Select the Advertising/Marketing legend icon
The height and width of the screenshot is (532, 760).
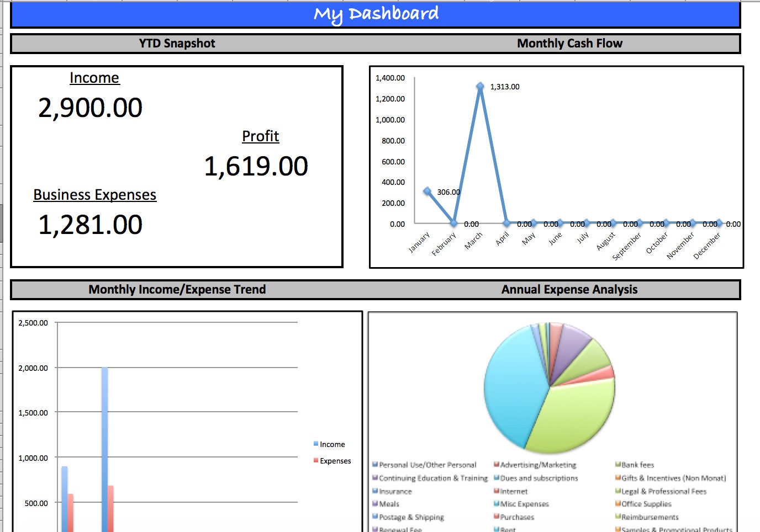pos(497,465)
